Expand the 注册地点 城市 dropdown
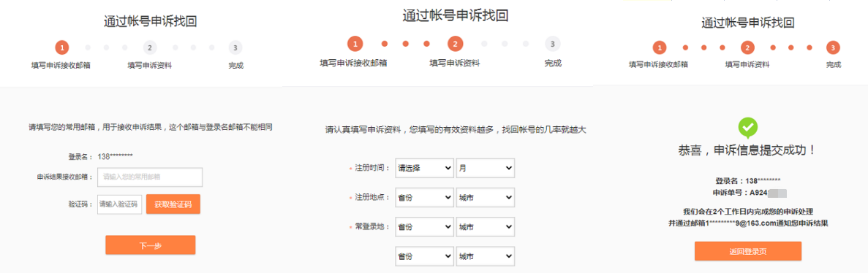The image size is (868, 273). coord(486,197)
